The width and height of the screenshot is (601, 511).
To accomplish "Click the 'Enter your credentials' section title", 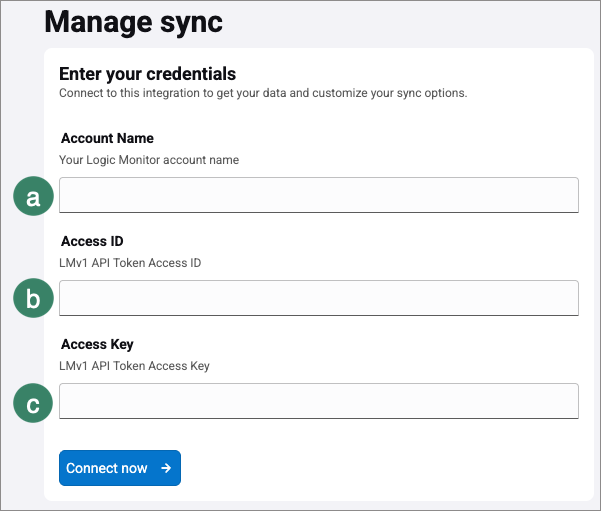I will click(147, 74).
